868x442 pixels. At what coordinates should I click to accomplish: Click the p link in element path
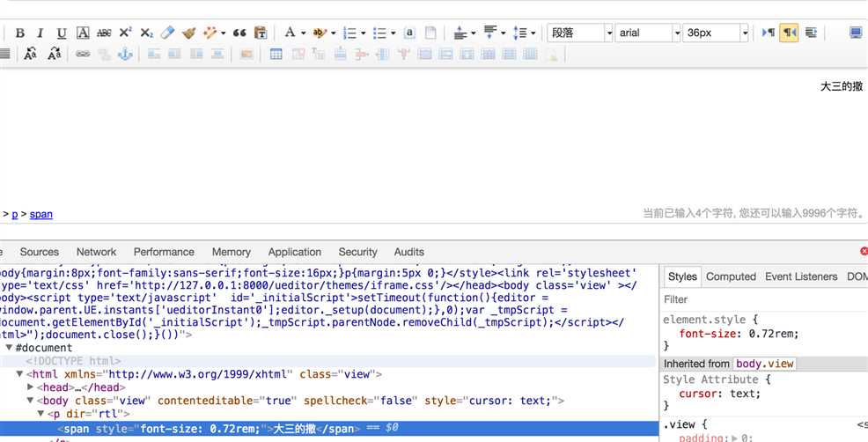(15, 214)
